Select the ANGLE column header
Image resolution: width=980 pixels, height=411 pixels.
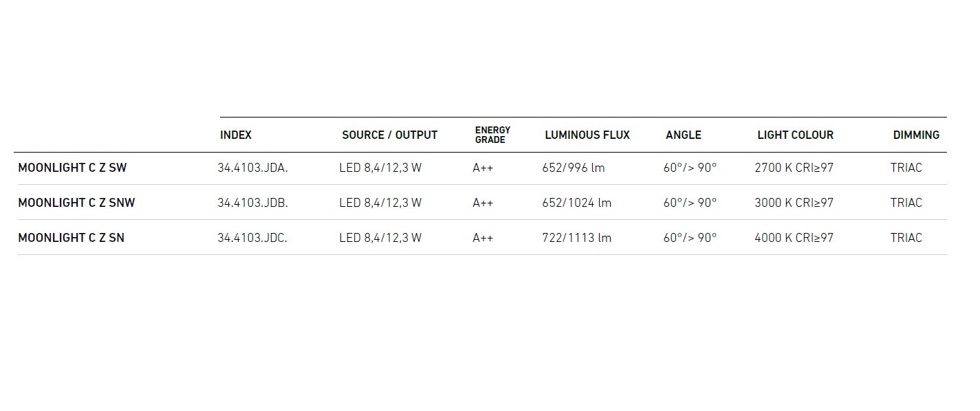tap(683, 135)
